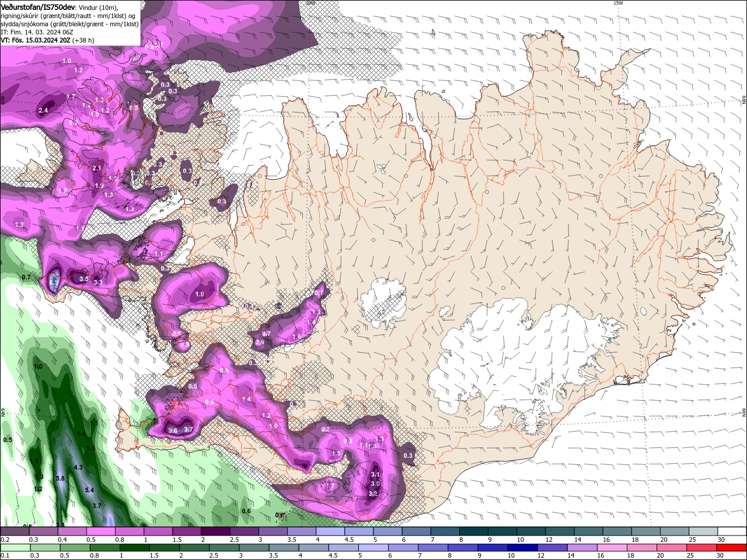Select purple snow swatch between 1.5 and 2
Viewport: 747px width, 560px height.
(187, 531)
